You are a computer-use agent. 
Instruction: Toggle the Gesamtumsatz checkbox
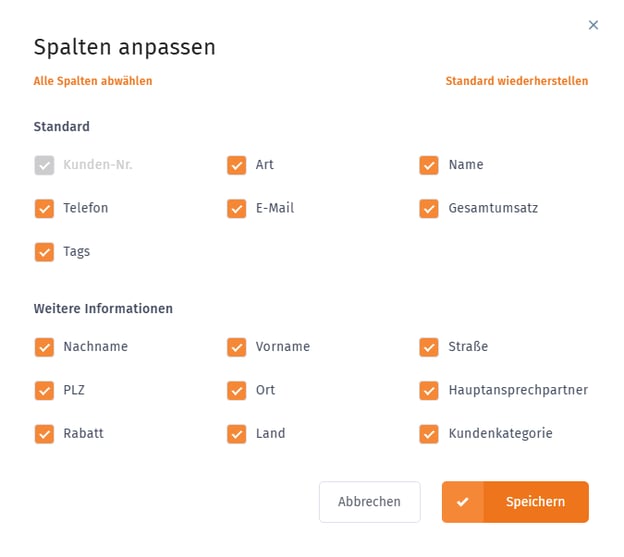pos(429,209)
